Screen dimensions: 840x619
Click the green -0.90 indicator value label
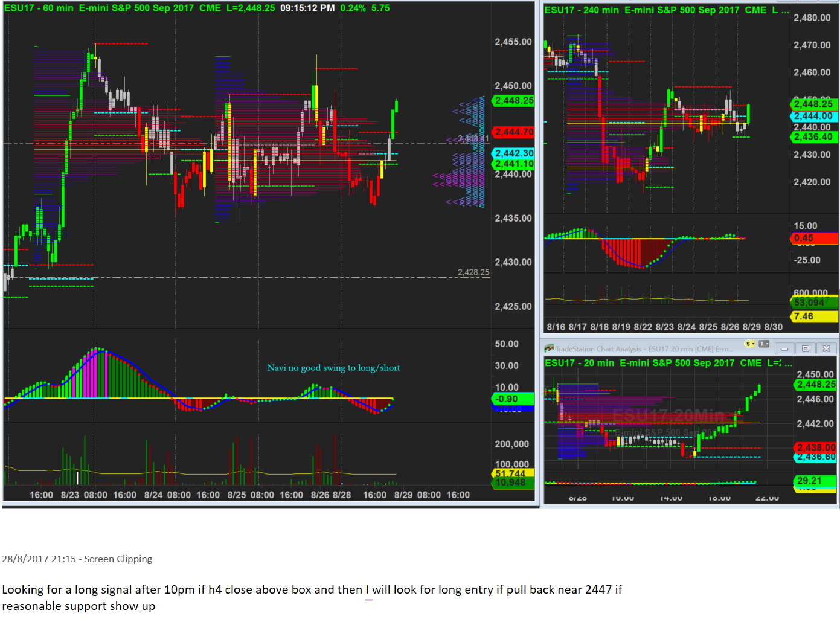(514, 399)
